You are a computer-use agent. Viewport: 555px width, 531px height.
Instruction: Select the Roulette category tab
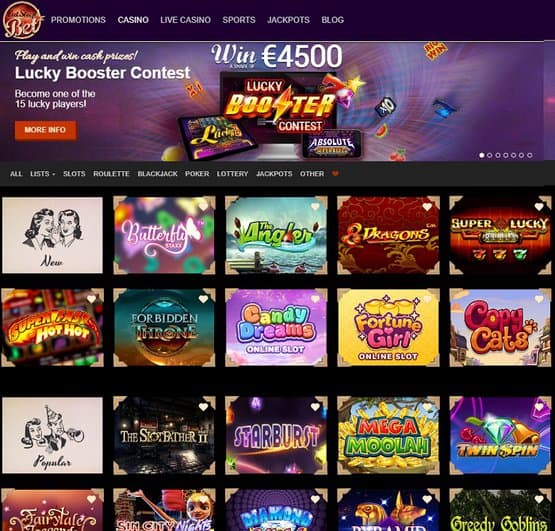click(x=111, y=174)
